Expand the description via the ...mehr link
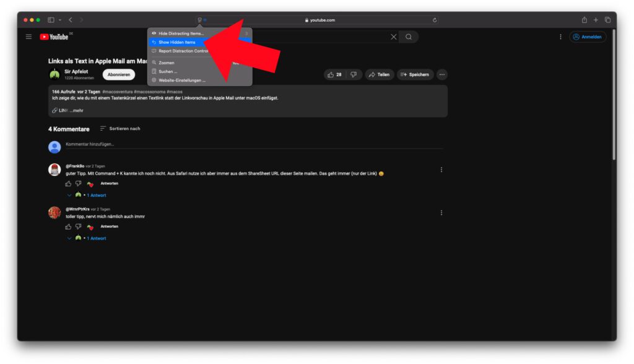The height and width of the screenshot is (364, 634). pos(76,110)
